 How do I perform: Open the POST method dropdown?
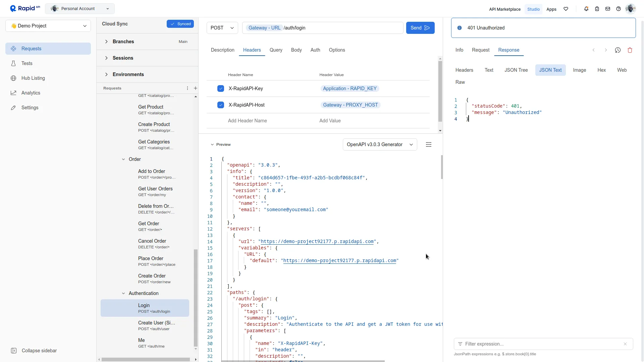[222, 28]
